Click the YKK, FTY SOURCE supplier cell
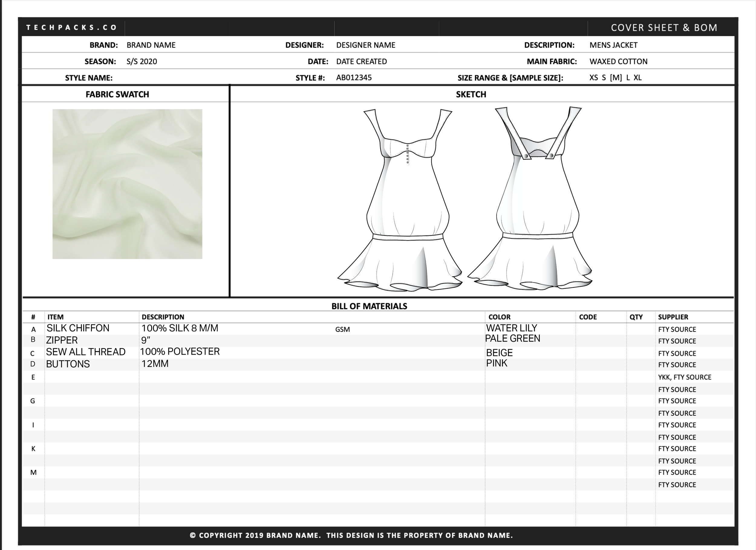This screenshot has width=756, height=550. click(684, 377)
